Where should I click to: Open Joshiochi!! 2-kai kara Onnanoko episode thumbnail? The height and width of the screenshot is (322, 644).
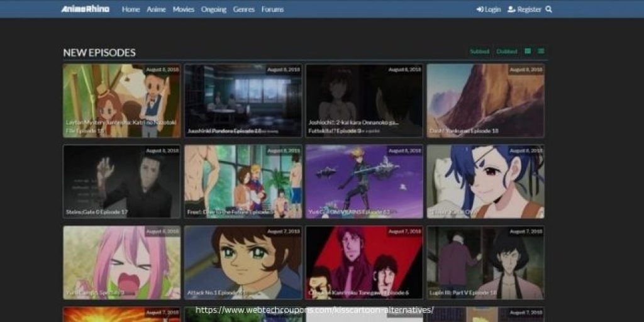tap(364, 101)
